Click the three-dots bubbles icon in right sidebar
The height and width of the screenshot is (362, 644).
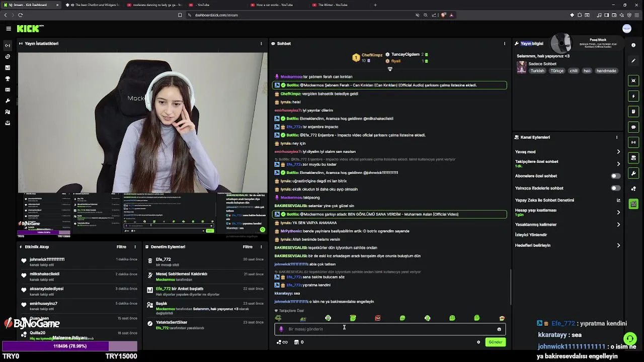(x=633, y=189)
